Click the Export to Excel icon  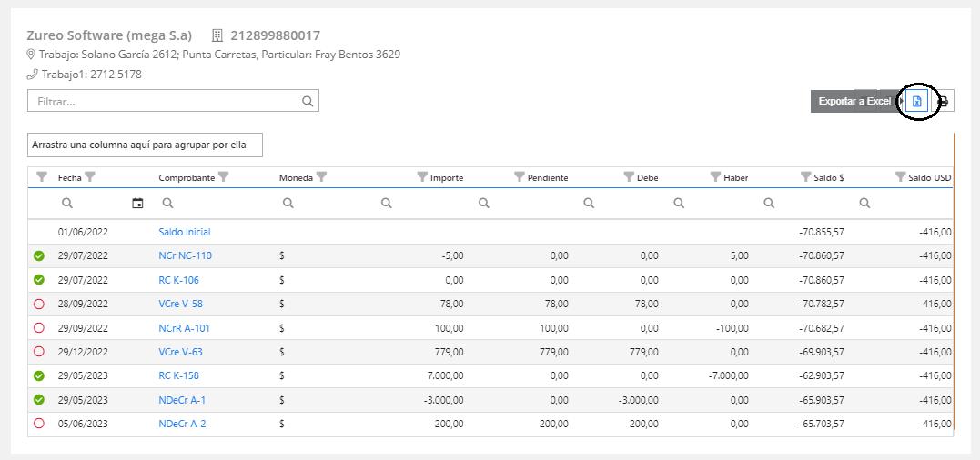point(917,102)
